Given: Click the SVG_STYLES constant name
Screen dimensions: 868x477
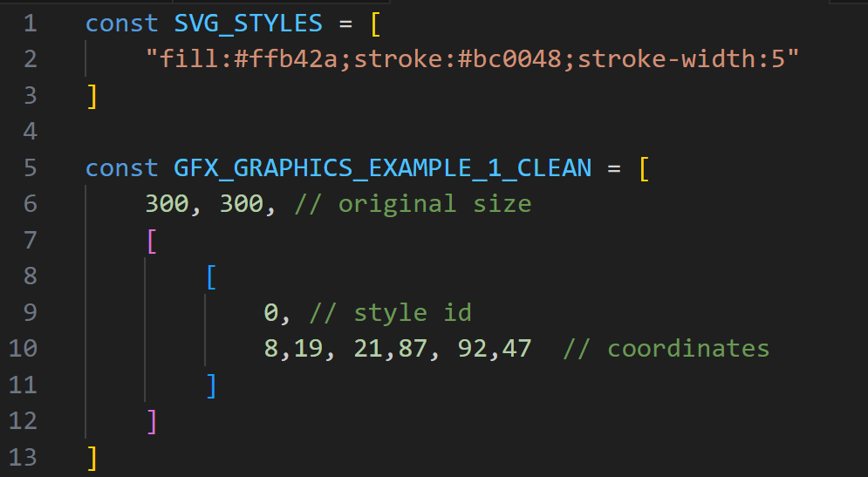Looking at the screenshot, I should pos(249,23).
